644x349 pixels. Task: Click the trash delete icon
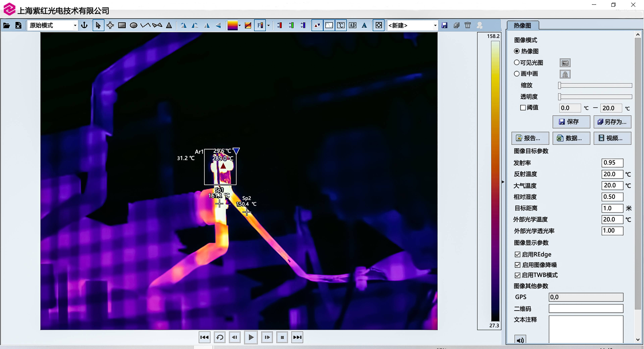[468, 25]
